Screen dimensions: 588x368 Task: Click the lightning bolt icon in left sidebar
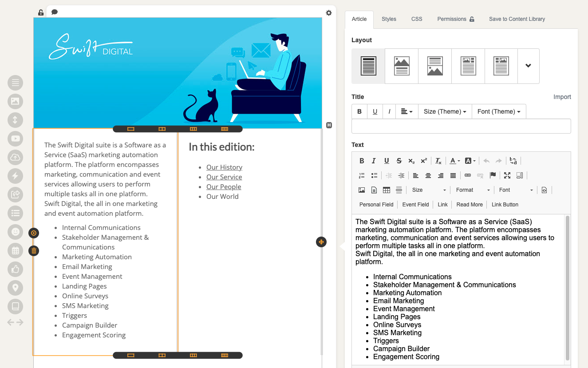(x=16, y=176)
